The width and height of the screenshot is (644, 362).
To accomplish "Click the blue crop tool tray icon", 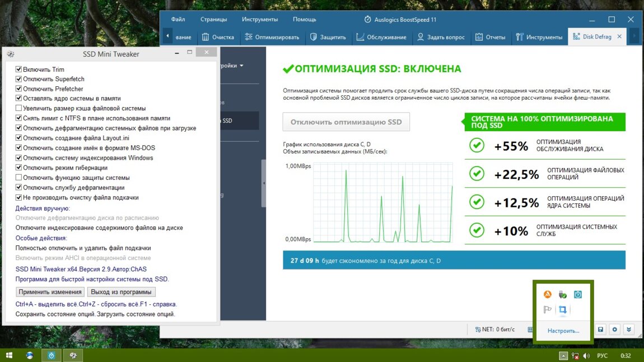I will point(563,310).
